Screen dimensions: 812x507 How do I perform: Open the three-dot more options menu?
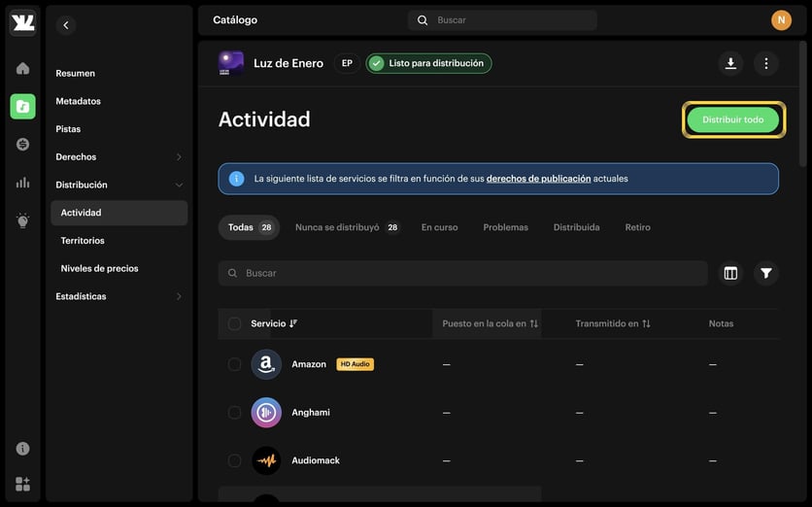pos(766,63)
